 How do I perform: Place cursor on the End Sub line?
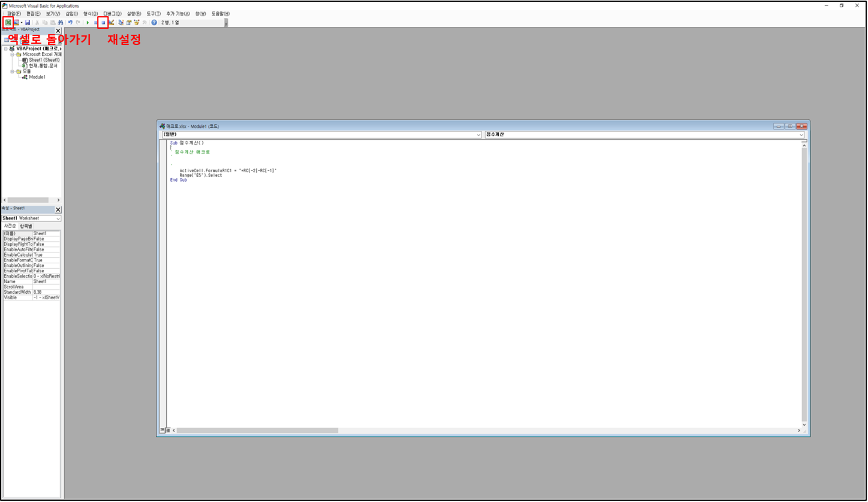pos(178,180)
